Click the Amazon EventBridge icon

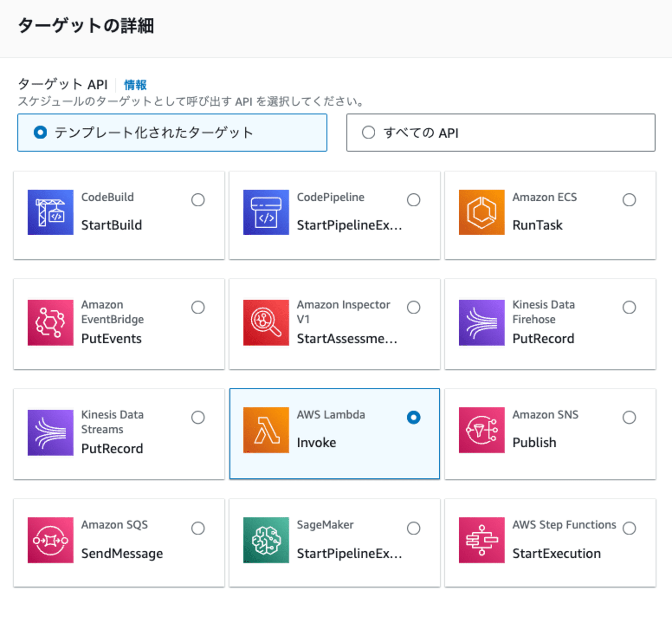[50, 322]
